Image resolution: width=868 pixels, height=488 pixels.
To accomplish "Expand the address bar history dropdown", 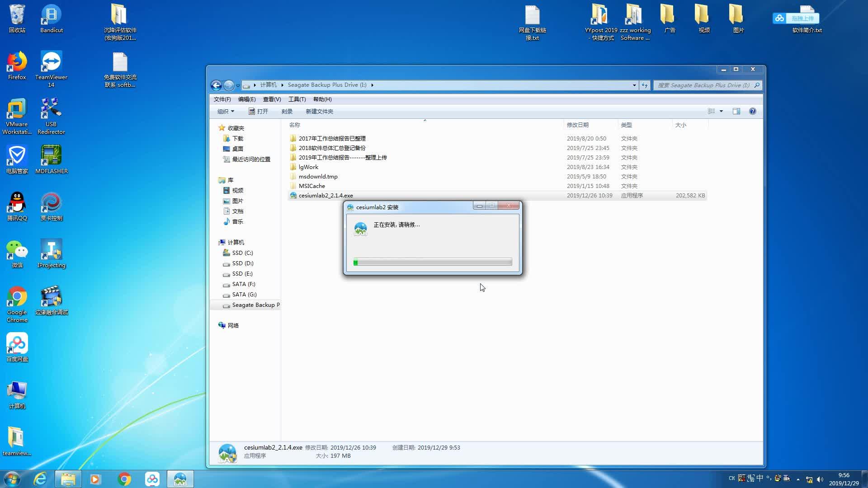I will pos(634,85).
